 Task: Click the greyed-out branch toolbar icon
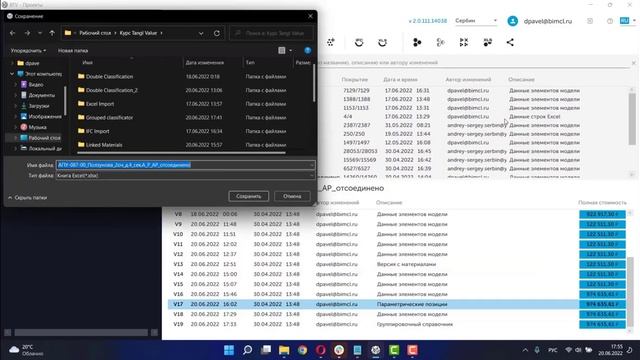coord(440,42)
